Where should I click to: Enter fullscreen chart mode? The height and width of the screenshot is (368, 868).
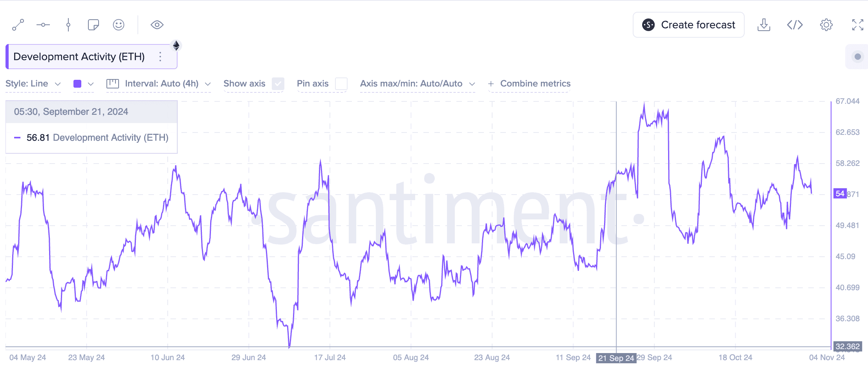click(x=857, y=25)
